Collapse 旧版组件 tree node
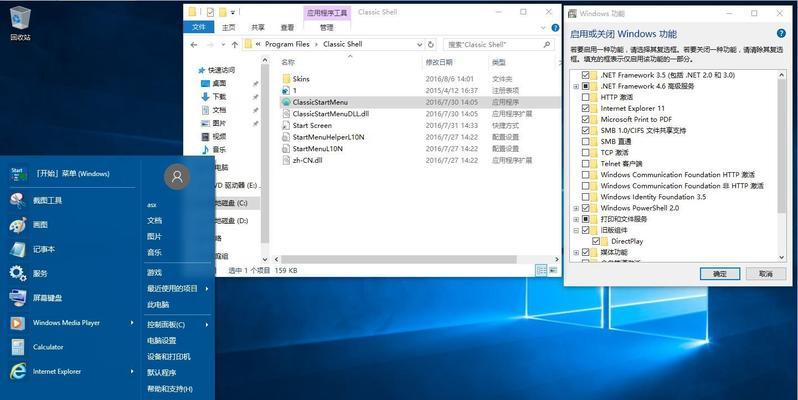Viewport: 798px width, 400px height. [x=576, y=231]
